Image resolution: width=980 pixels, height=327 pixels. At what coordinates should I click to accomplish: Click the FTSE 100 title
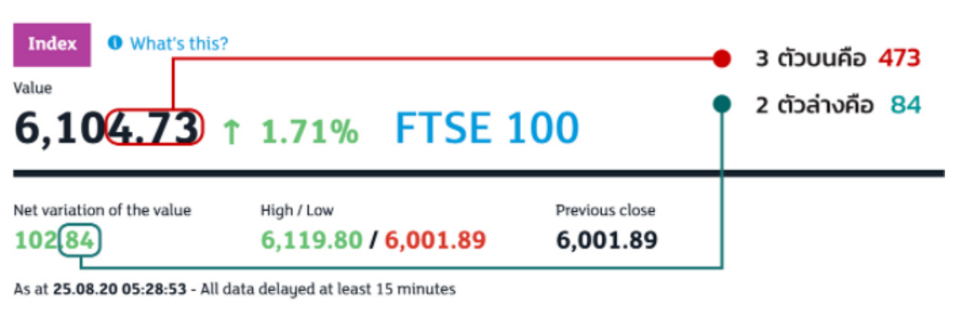pyautogui.click(x=487, y=128)
